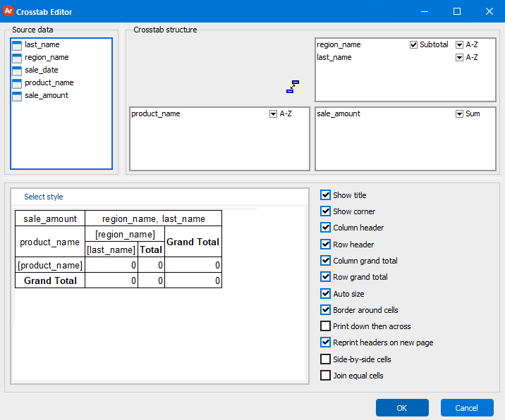Select the region_name field icon in Source data
Image resolution: width=505 pixels, height=420 pixels.
17,58
